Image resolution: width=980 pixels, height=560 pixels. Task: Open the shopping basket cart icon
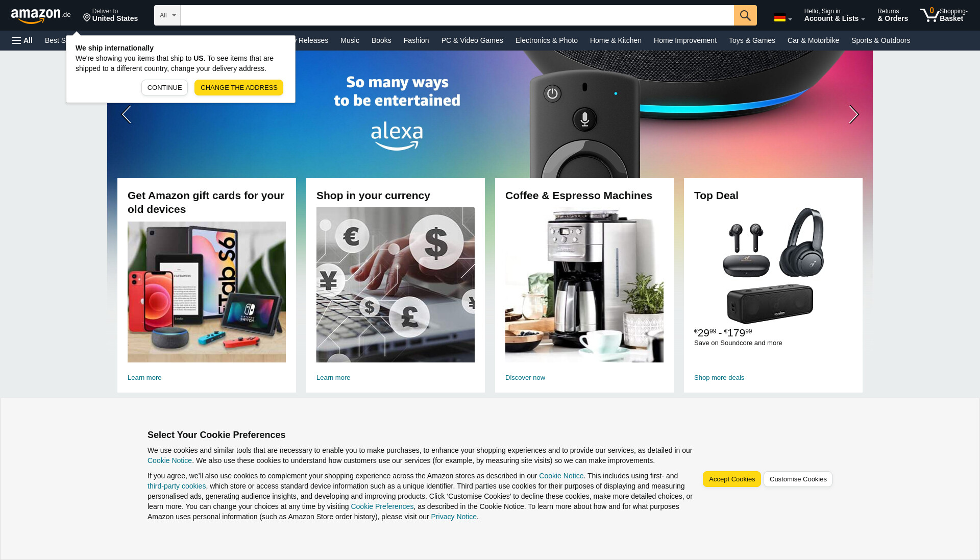click(929, 15)
